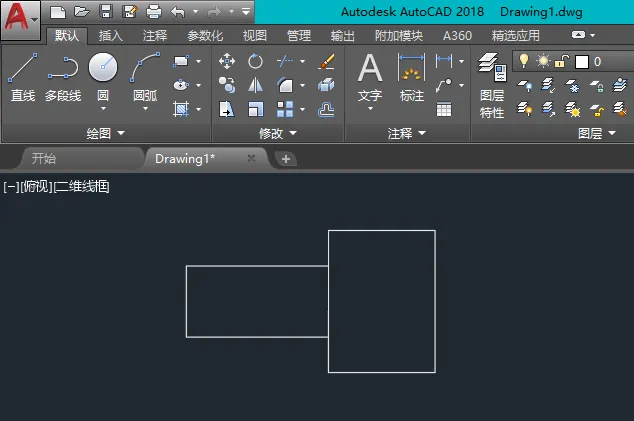Add a new drawing tab with plus
The width and height of the screenshot is (634, 421).
point(286,159)
